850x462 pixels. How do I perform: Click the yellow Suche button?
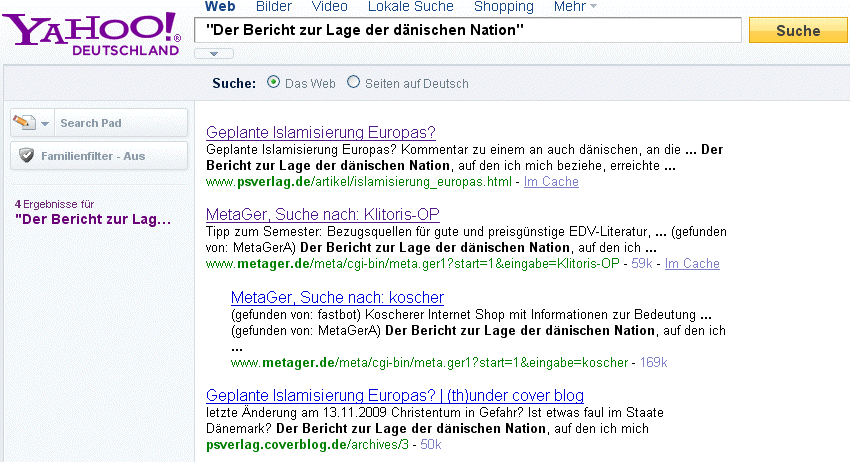(x=798, y=30)
